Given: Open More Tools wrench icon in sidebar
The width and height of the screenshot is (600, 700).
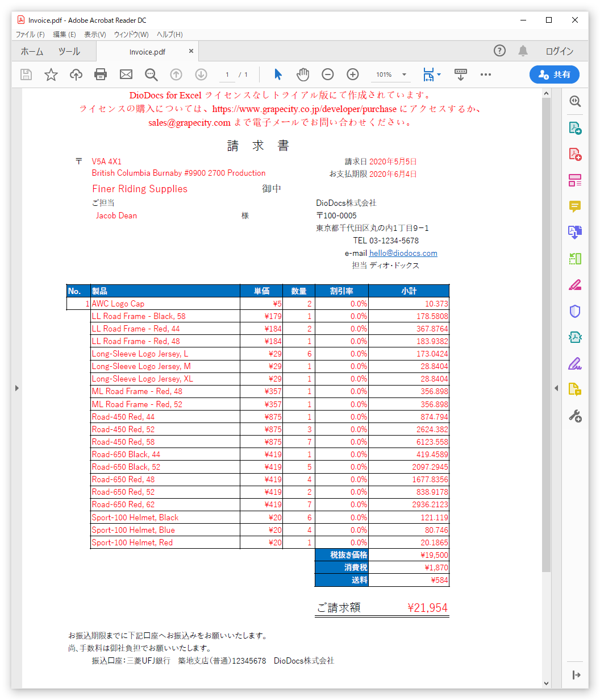Looking at the screenshot, I should pyautogui.click(x=575, y=416).
